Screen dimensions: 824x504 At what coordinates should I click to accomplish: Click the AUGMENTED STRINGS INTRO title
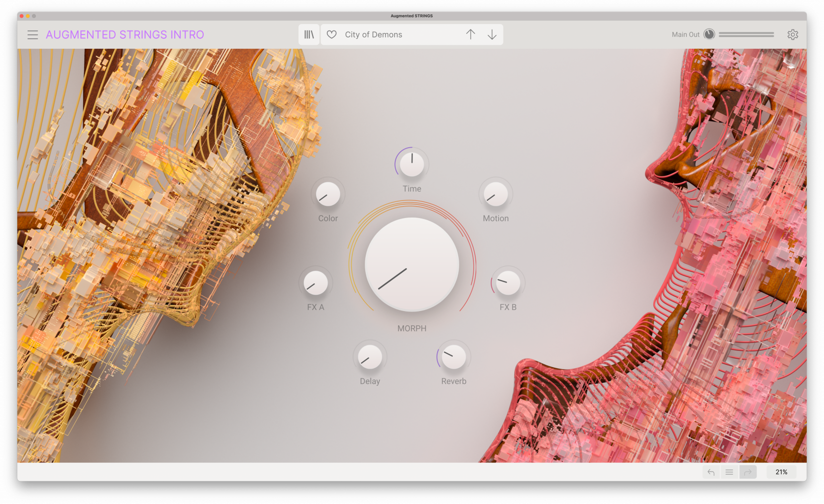125,34
